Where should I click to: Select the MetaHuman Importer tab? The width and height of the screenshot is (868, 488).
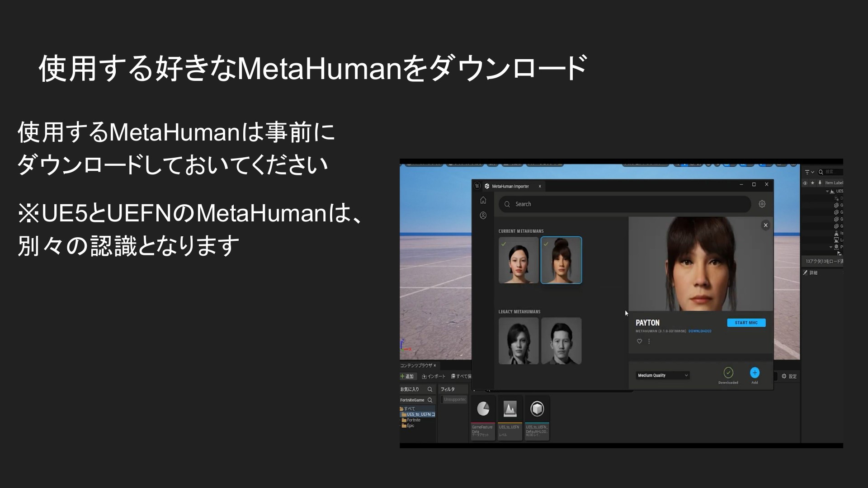(x=510, y=186)
